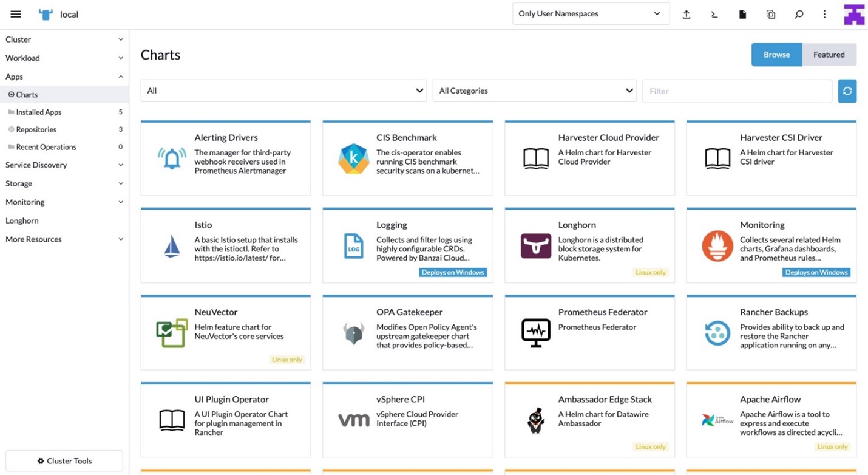Open Installed Apps in the sidebar
868x475 pixels.
[64, 112]
